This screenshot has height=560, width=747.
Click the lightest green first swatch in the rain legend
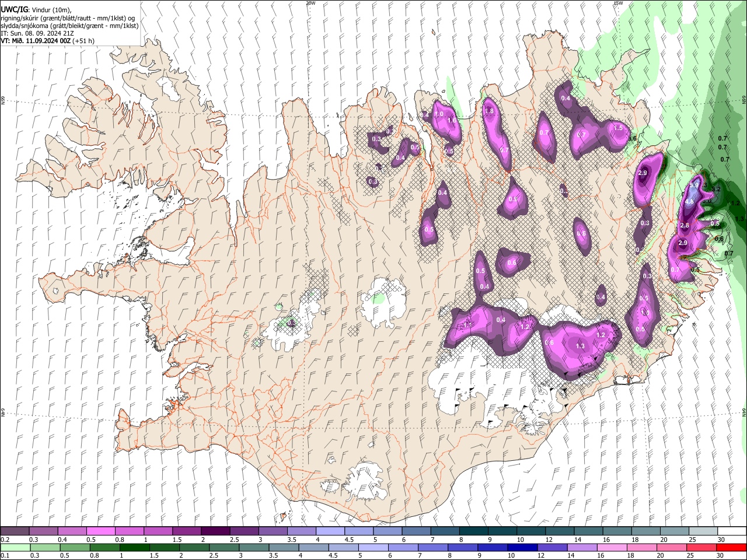pyautogui.click(x=15, y=548)
